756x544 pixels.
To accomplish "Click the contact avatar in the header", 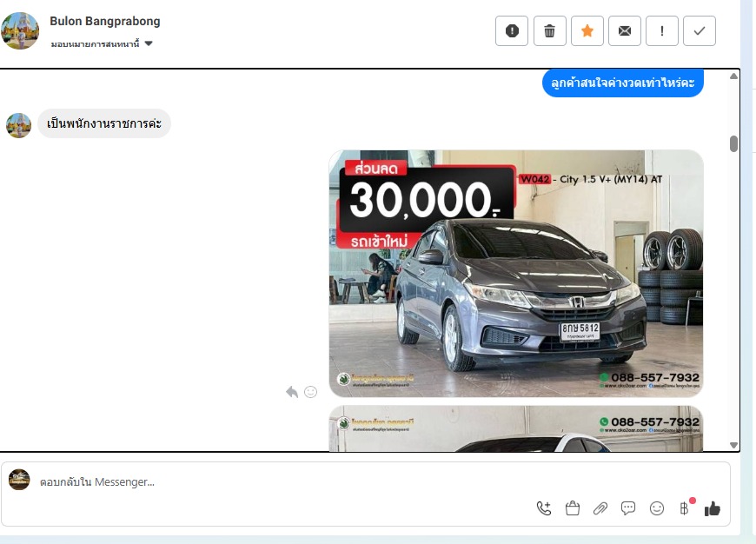I will click(x=20, y=30).
